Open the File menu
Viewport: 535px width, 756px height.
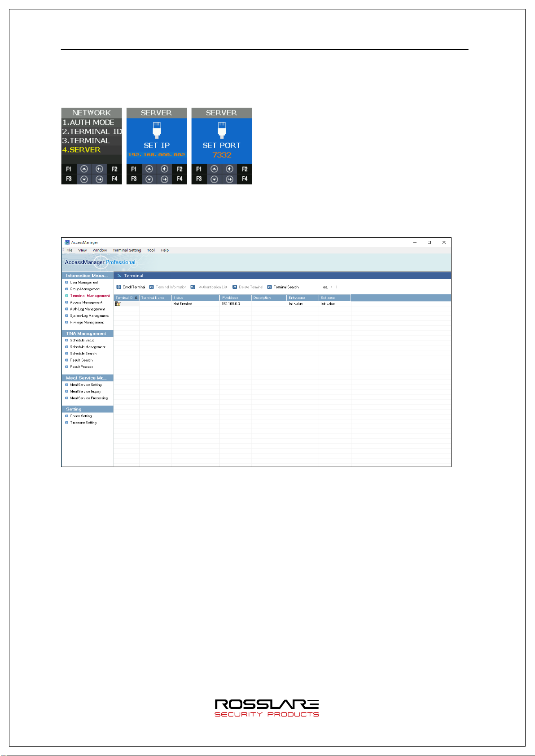tap(70, 250)
